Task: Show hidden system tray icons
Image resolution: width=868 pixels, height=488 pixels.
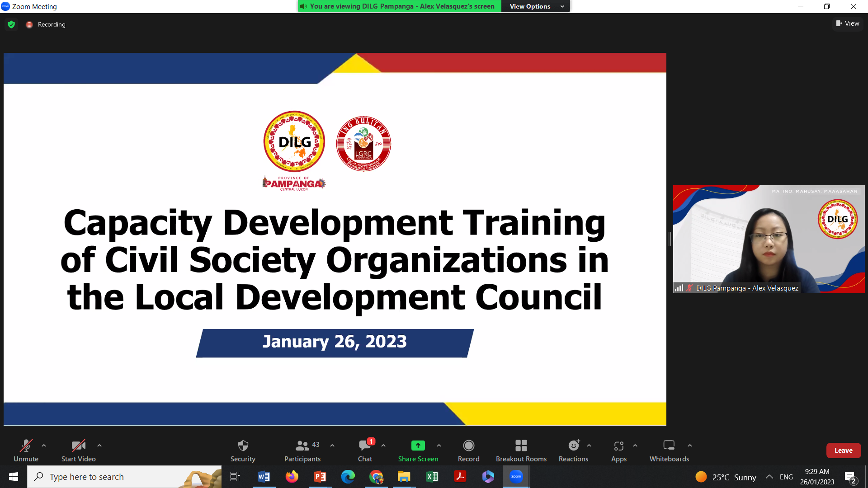Action: (x=769, y=477)
